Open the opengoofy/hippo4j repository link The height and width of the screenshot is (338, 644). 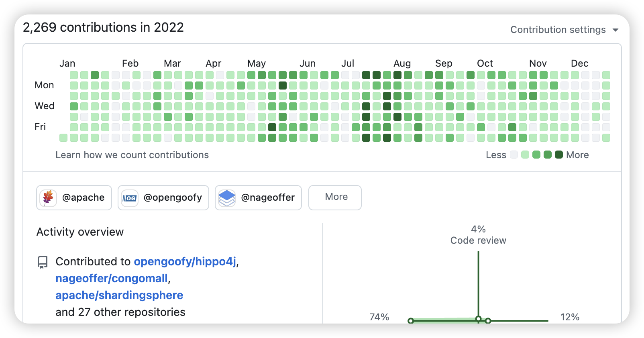pyautogui.click(x=185, y=261)
